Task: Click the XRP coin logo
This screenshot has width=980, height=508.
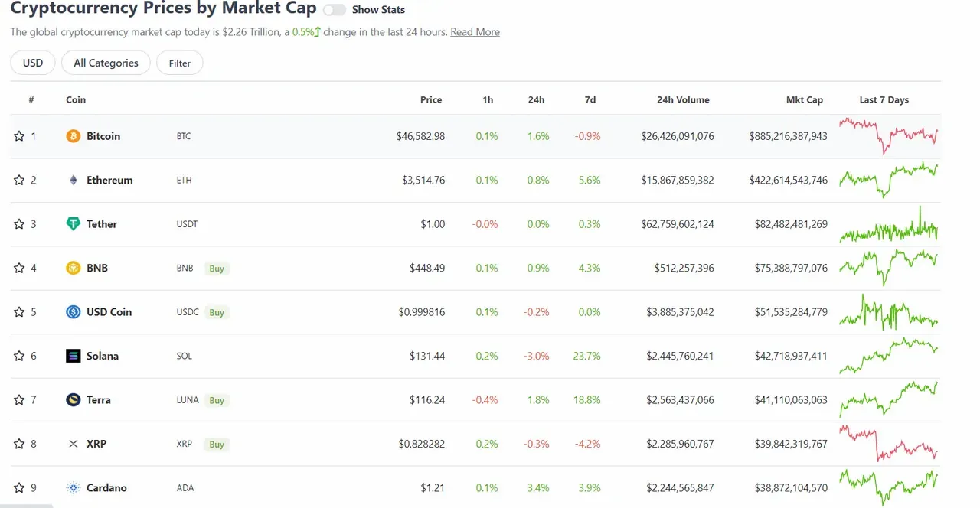Action: click(73, 444)
